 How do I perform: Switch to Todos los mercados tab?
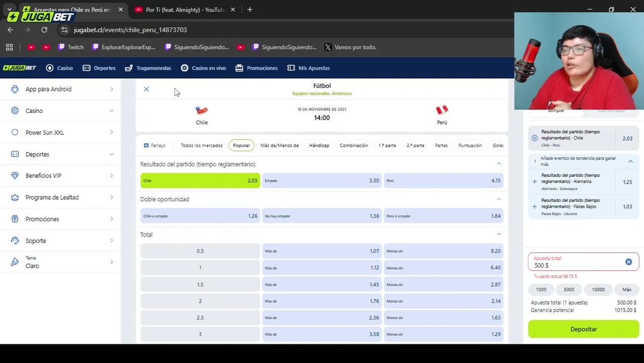[x=202, y=145]
